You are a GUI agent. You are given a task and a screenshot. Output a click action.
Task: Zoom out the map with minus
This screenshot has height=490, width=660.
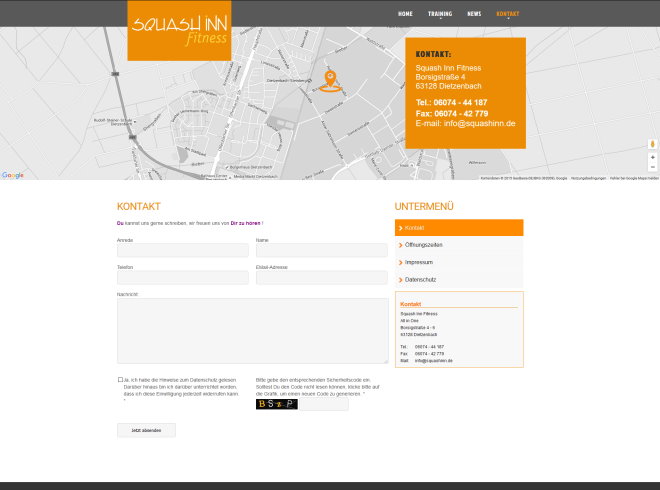click(652, 167)
